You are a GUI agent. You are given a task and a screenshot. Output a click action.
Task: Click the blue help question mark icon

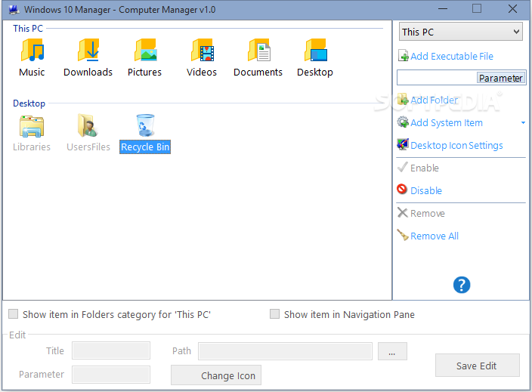click(x=462, y=285)
